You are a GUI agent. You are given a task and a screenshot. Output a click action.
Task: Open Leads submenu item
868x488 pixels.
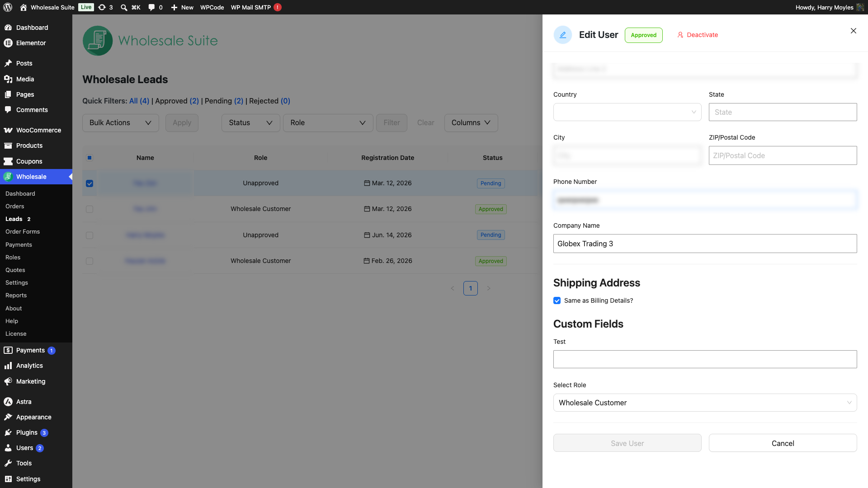(14, 219)
